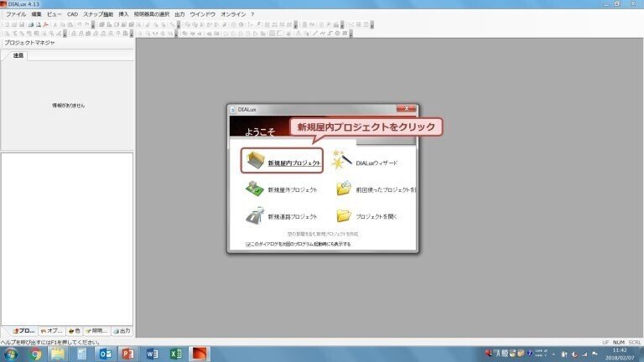The height and width of the screenshot is (362, 644).
Task: Click SCRL indicator in status bar
Action: (x=635, y=342)
